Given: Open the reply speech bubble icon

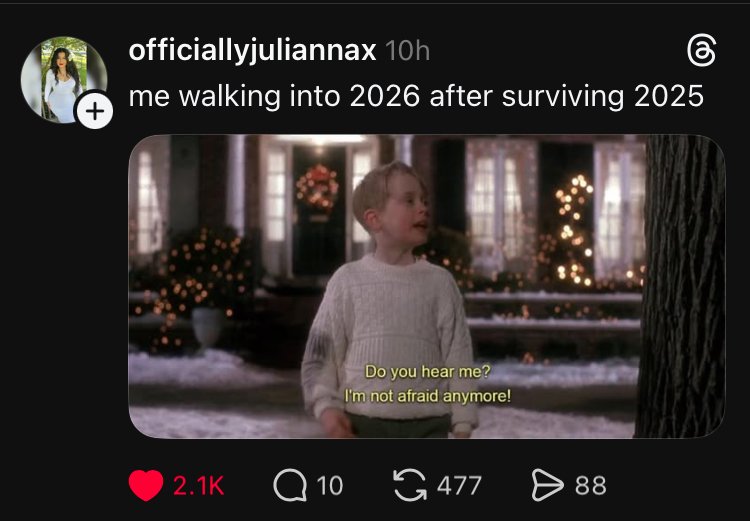Looking at the screenshot, I should click(290, 485).
